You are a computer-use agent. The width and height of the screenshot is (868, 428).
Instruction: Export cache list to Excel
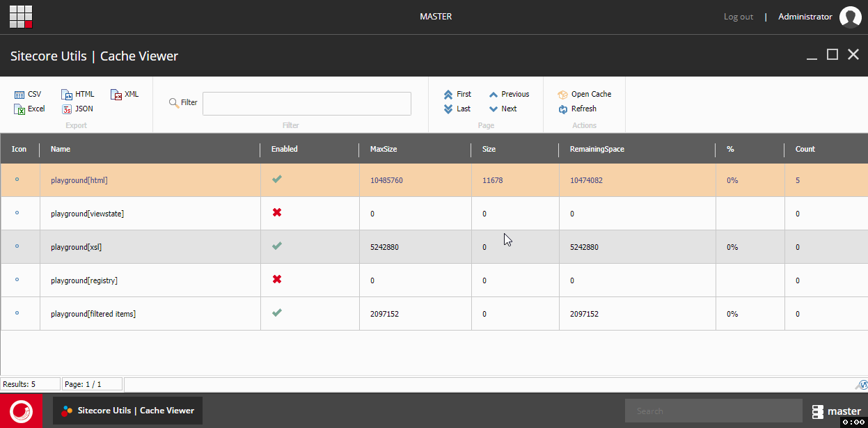[30, 109]
